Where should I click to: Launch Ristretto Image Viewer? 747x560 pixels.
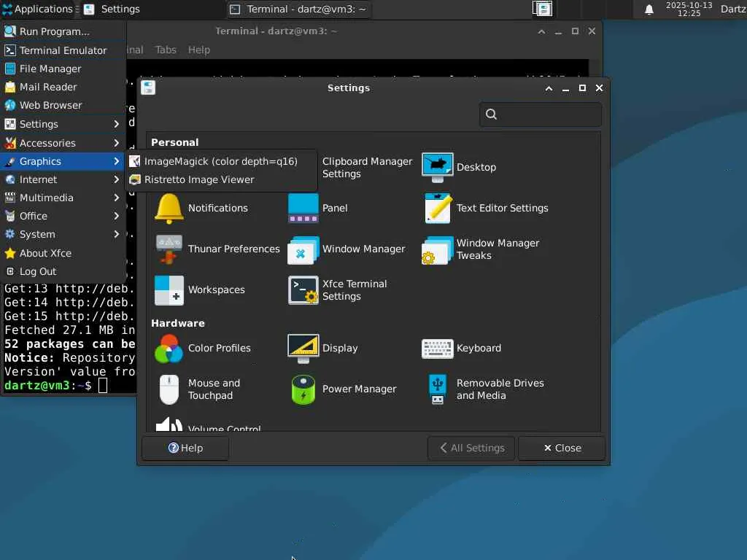click(221, 179)
